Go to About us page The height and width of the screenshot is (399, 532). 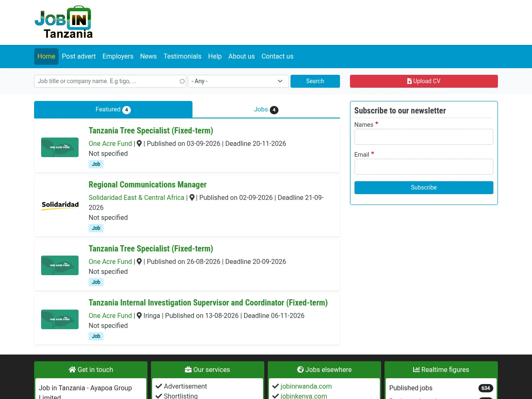click(241, 57)
